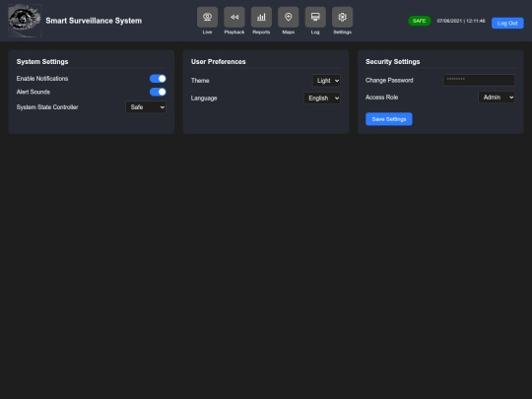Open the Log monitor icon
This screenshot has width=532, height=399.
315,18
